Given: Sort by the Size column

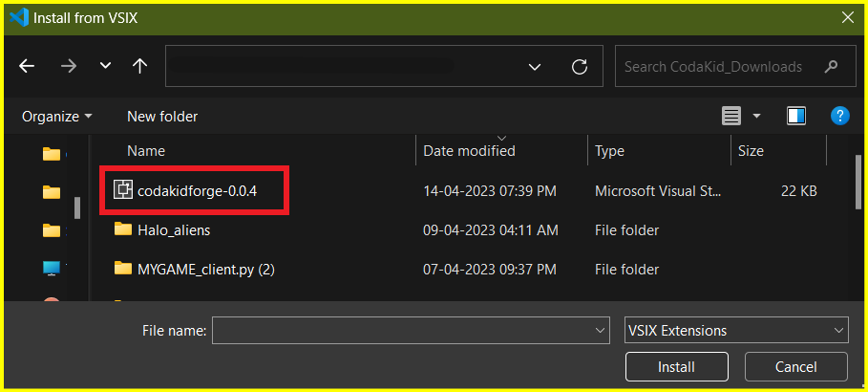Looking at the screenshot, I should [x=751, y=151].
